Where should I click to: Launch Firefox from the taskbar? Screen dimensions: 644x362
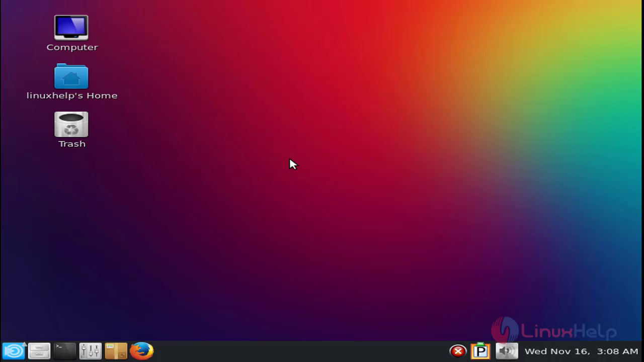click(x=142, y=350)
